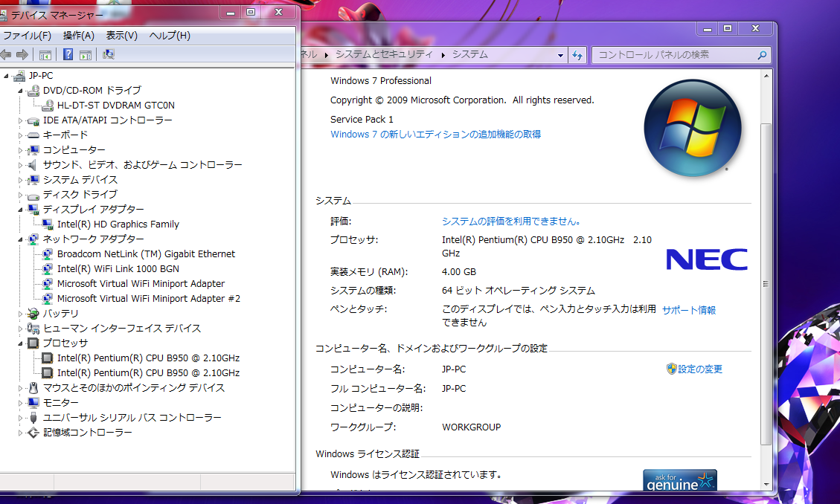Screen dimensions: 840x504
Task: Click the System window scrollbar down arrow
Action: pos(766,484)
